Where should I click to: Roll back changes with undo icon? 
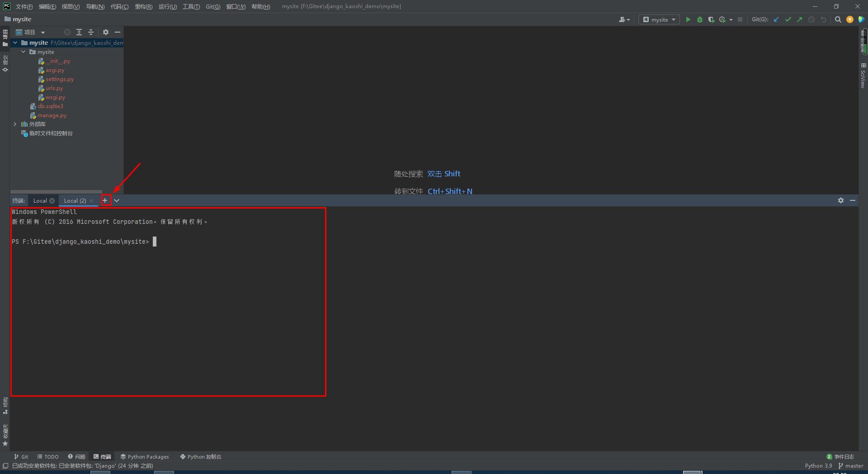click(823, 19)
